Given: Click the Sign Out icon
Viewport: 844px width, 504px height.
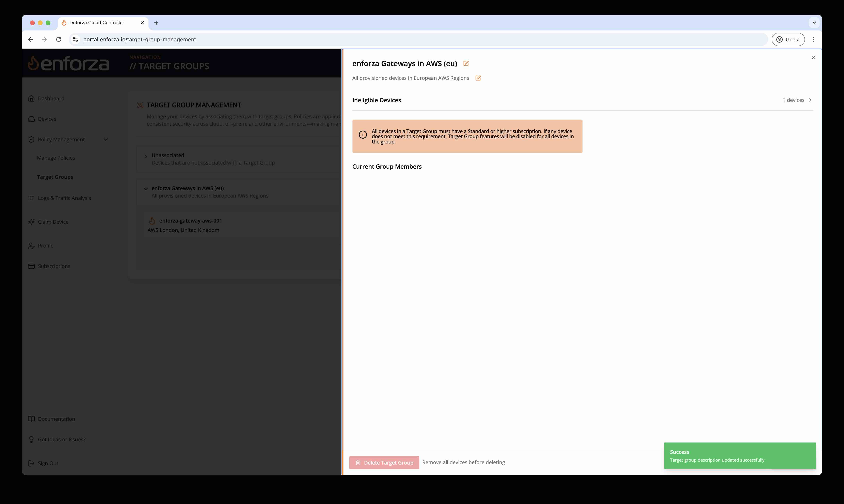Looking at the screenshot, I should click(31, 463).
